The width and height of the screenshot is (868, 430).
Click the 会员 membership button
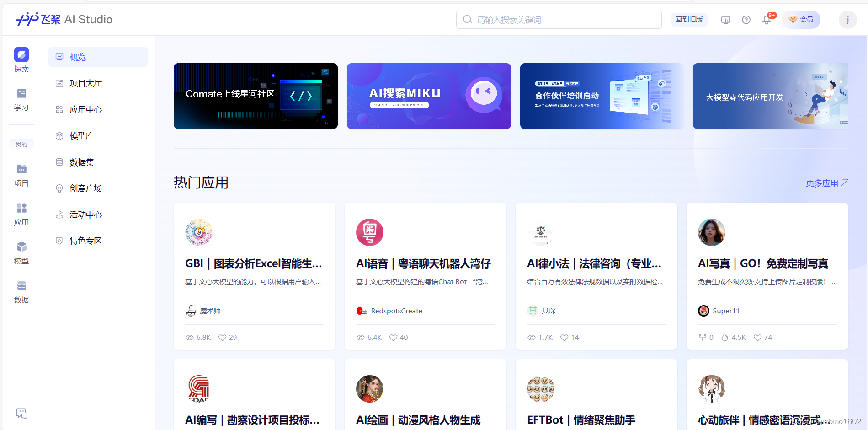click(801, 20)
